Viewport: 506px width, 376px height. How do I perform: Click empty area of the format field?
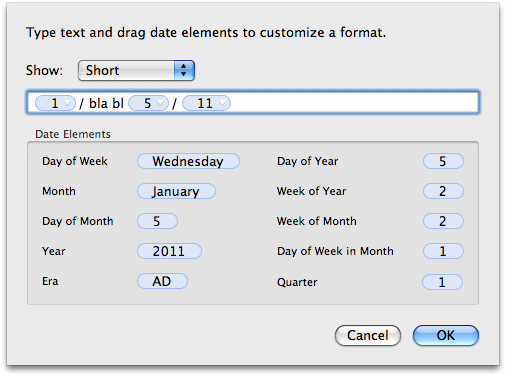(353, 103)
